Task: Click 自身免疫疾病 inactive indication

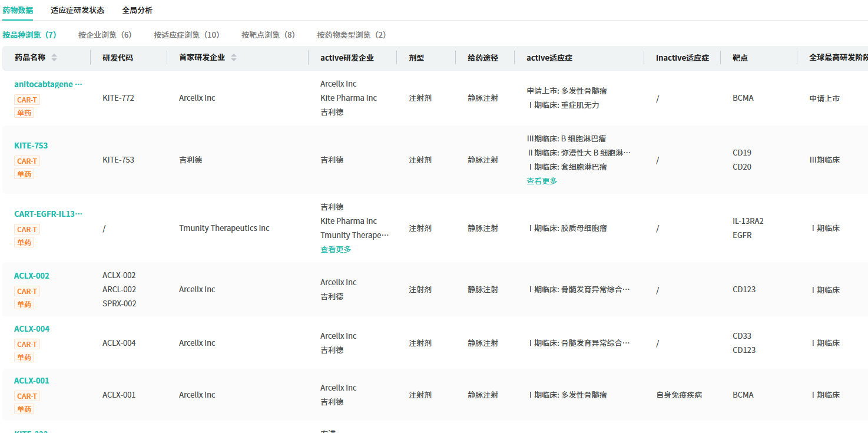Action: (x=679, y=395)
